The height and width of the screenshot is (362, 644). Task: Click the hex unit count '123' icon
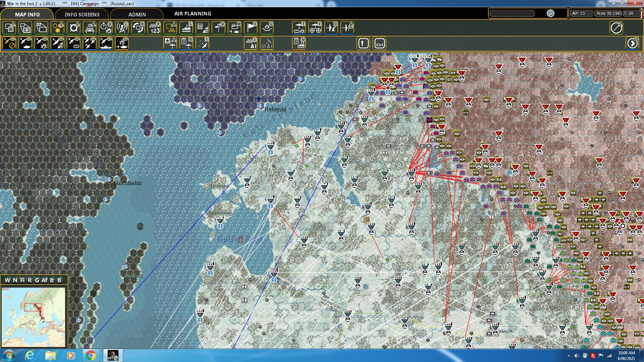click(154, 28)
